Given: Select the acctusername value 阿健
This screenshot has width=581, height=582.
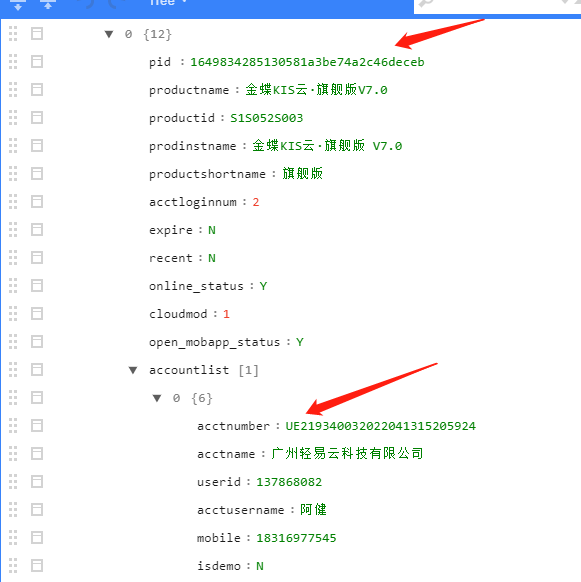Looking at the screenshot, I should point(313,509).
